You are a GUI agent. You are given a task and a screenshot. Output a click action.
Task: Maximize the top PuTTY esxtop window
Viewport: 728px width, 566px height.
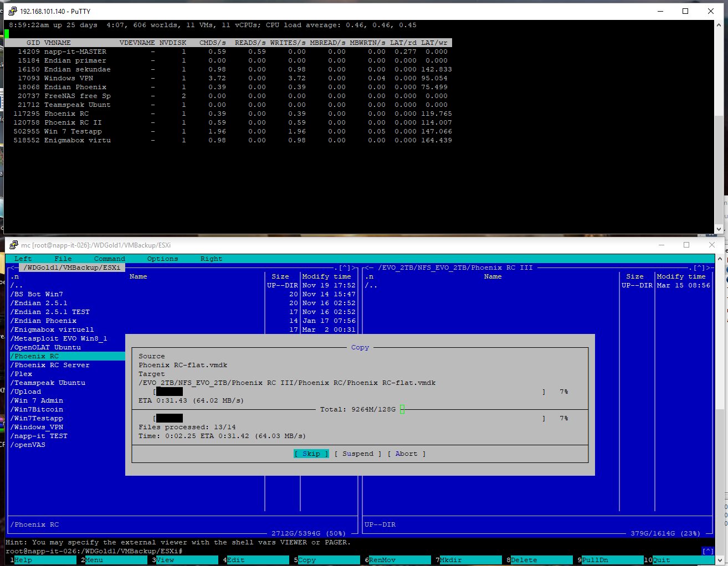pos(685,11)
